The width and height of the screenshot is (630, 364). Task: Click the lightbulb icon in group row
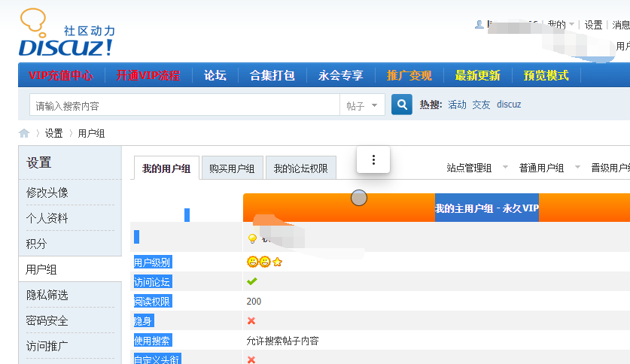click(252, 239)
